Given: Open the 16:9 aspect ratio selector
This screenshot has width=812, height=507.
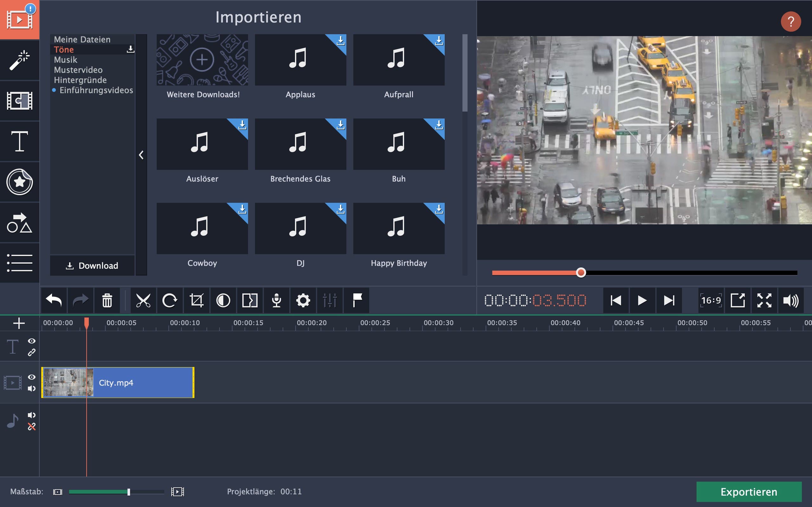Looking at the screenshot, I should (711, 300).
